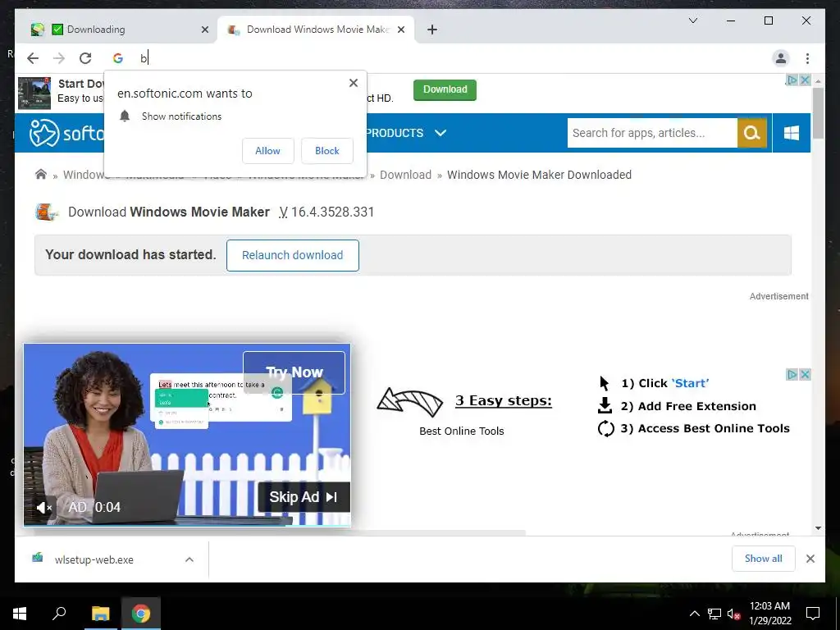Open the Chrome three-dot menu
This screenshot has width=840, height=630.
point(807,58)
